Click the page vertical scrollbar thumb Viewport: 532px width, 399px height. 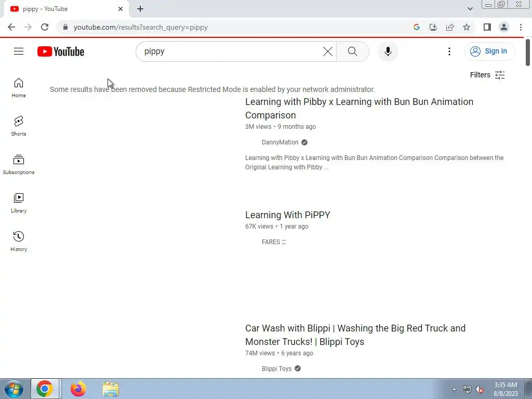[x=528, y=52]
